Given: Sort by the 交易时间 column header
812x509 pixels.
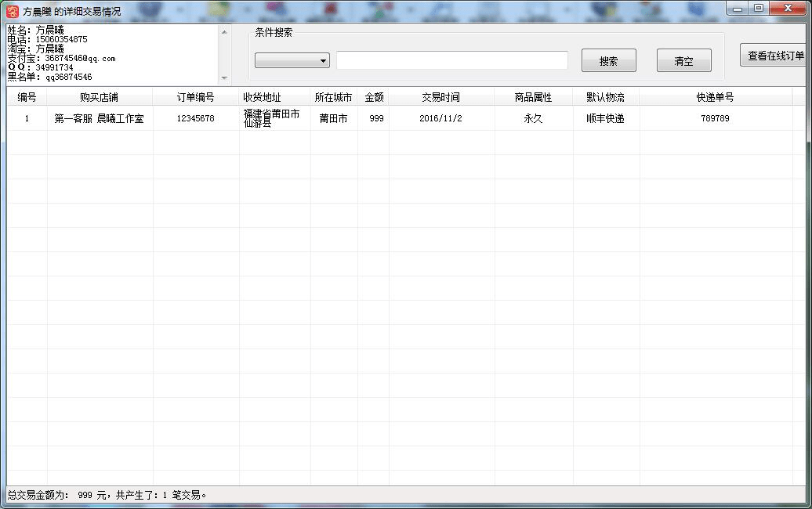Looking at the screenshot, I should [440, 97].
